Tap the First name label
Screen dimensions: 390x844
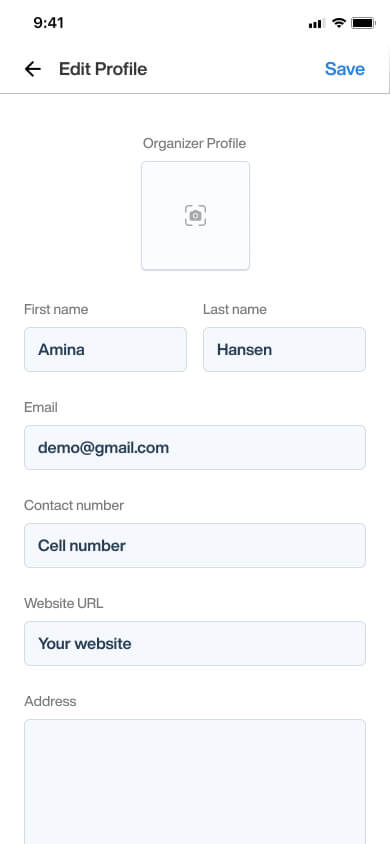[56, 309]
